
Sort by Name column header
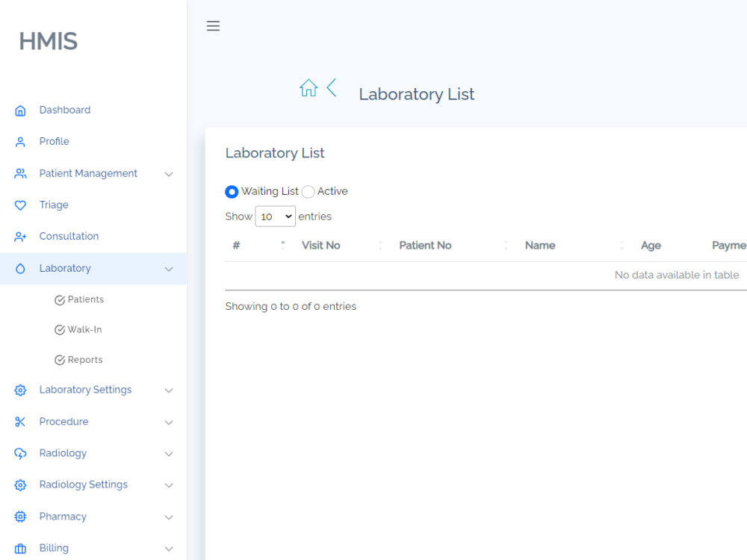tap(540, 245)
